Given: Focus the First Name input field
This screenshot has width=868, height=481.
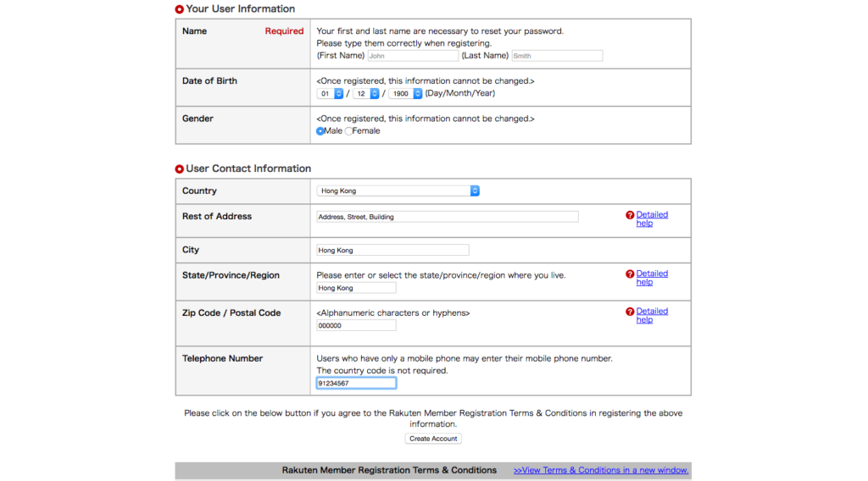Looking at the screenshot, I should [x=413, y=56].
